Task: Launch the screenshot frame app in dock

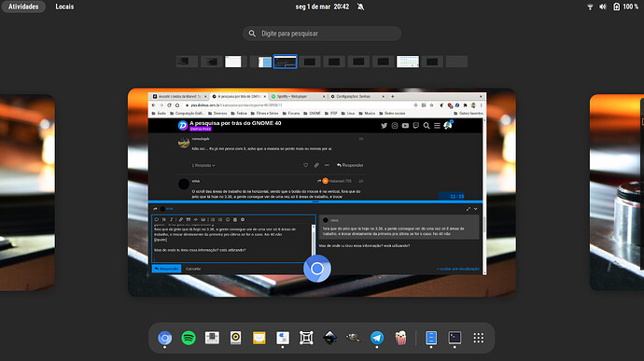Action: point(306,338)
